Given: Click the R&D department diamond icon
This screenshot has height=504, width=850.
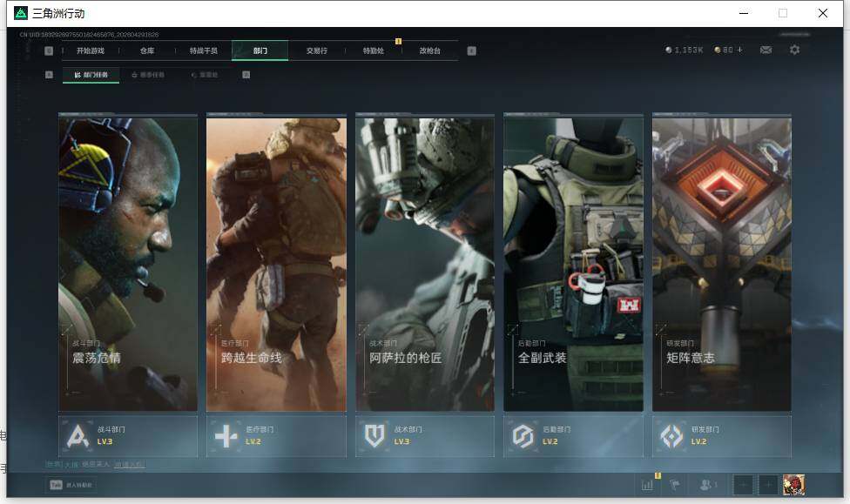Looking at the screenshot, I should coord(672,435).
